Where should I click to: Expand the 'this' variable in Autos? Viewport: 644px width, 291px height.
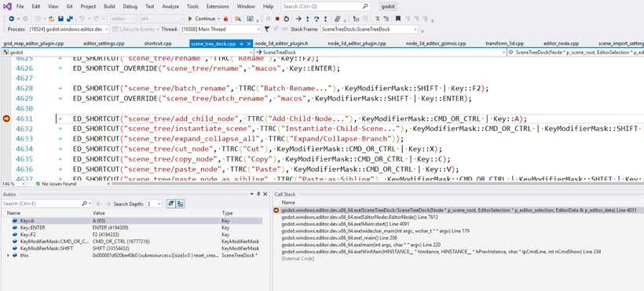[x=8, y=255]
